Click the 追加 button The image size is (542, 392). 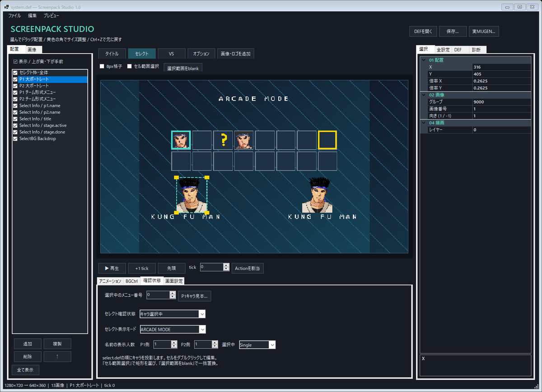tap(28, 344)
